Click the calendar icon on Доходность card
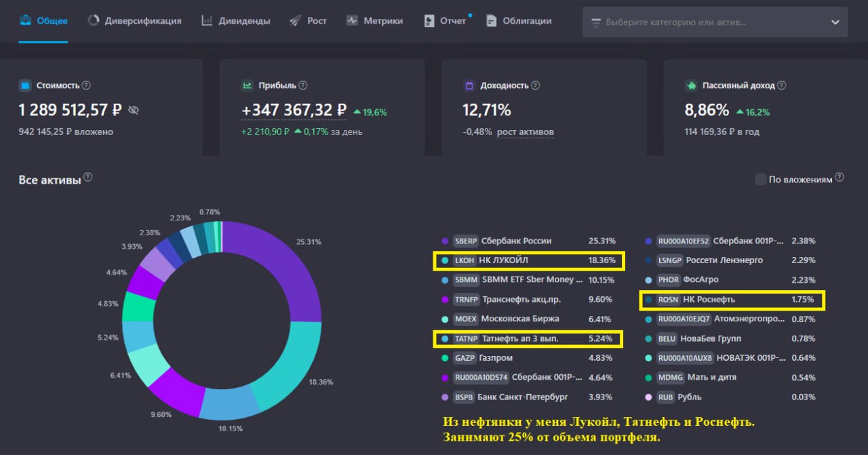The height and width of the screenshot is (455, 868). coord(469,86)
